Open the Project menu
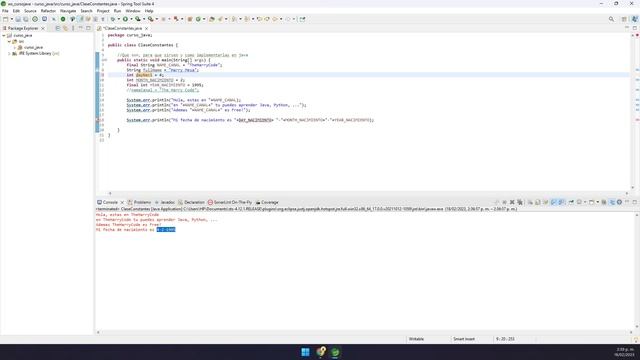Image resolution: width=640 pixels, height=360 pixels. [103, 11]
